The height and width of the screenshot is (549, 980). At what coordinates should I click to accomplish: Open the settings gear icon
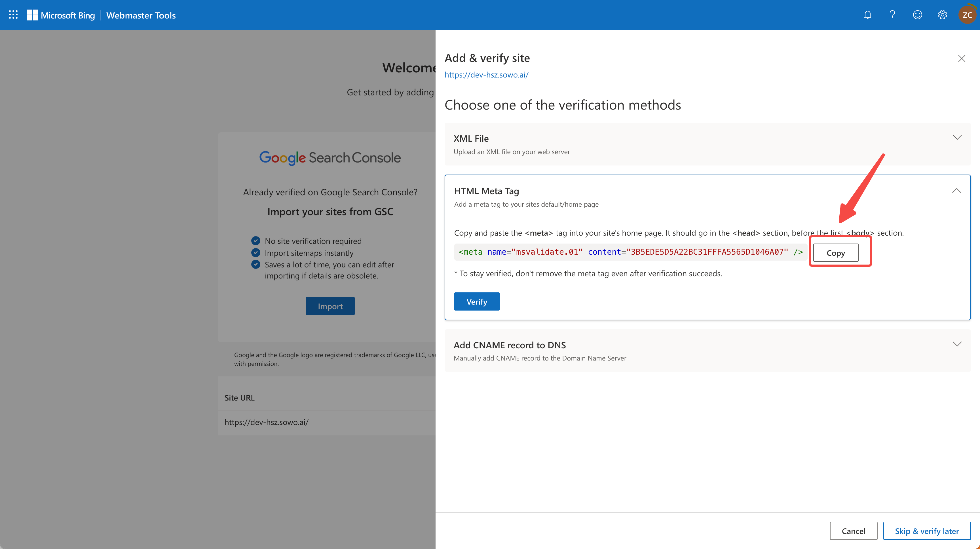coord(942,15)
